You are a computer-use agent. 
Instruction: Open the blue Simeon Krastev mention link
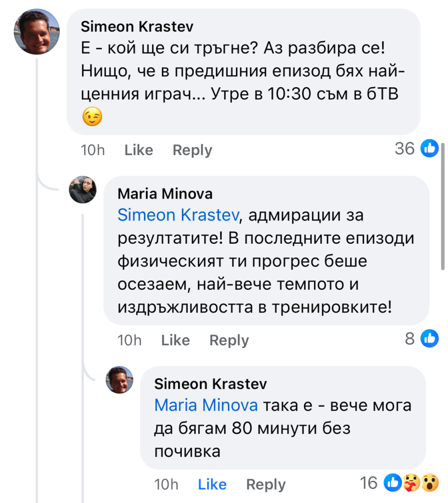178,215
